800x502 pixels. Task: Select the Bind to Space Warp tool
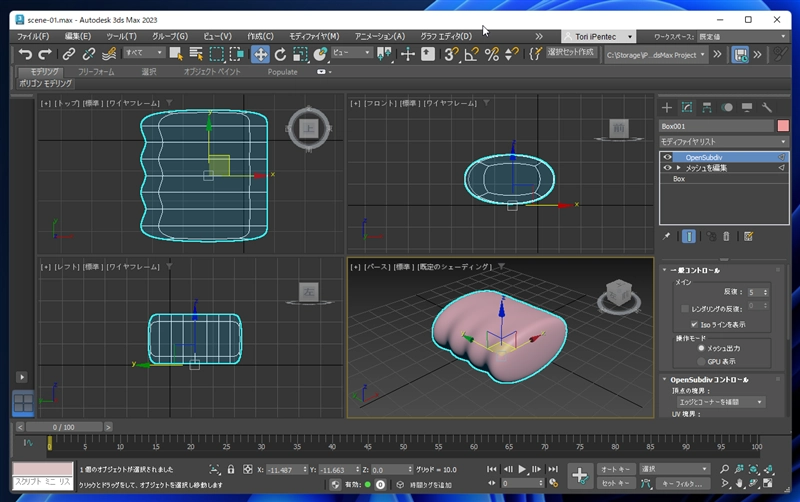pyautogui.click(x=109, y=54)
